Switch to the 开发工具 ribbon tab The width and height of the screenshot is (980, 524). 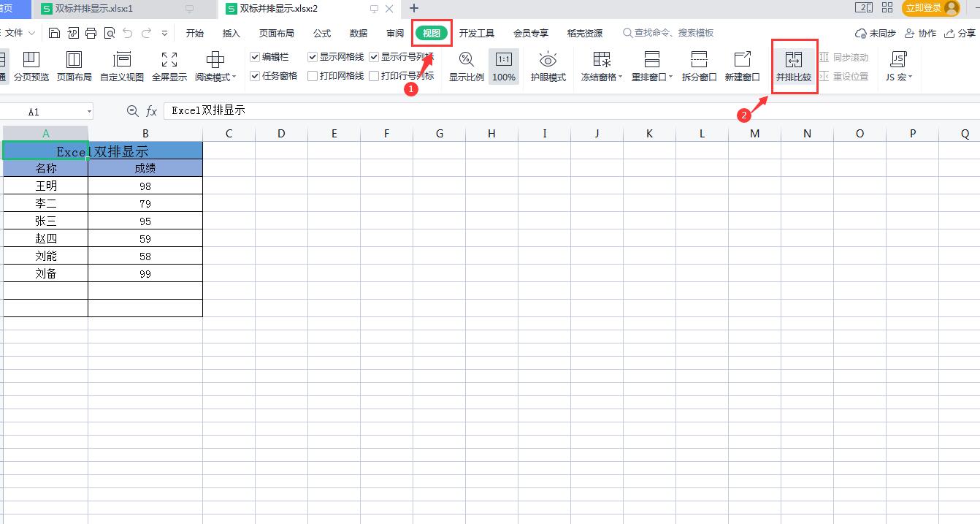(478, 32)
